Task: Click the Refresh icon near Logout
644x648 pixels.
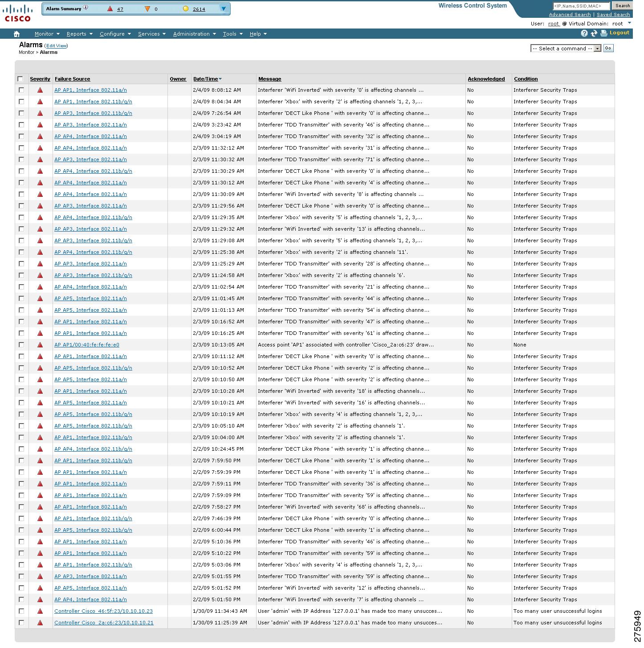Action: coord(594,33)
